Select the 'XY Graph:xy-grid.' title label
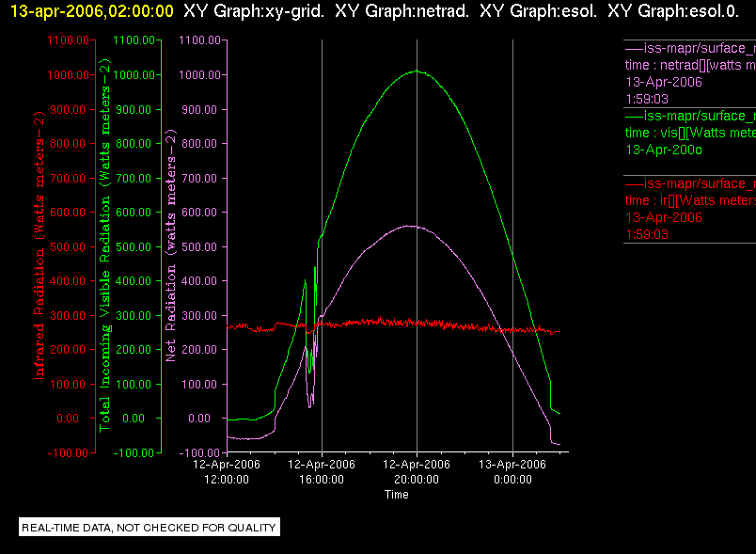Screen dimensions: 756x554 pyautogui.click(x=254, y=11)
